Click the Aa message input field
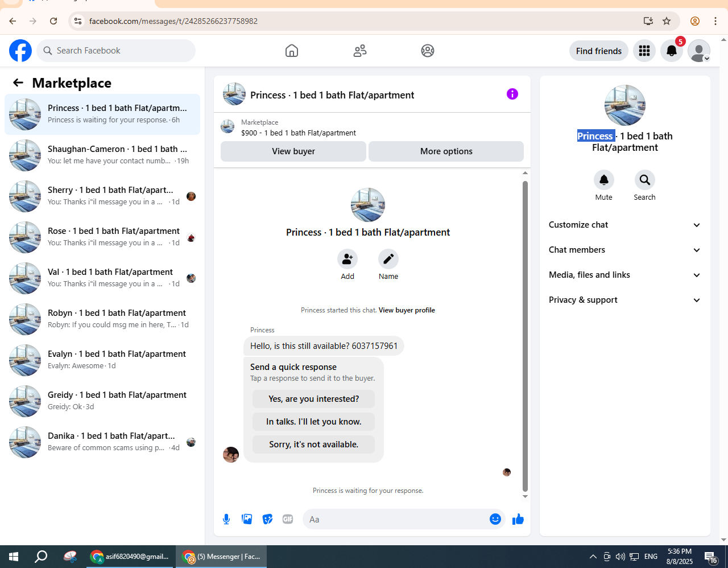Screen dimensions: 728x568 (395, 519)
